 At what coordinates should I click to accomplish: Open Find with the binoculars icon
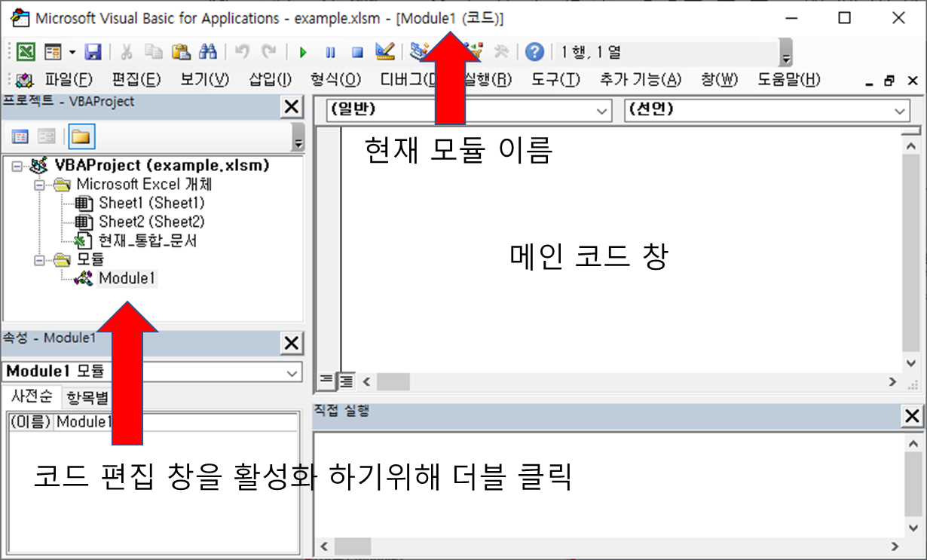(207, 52)
